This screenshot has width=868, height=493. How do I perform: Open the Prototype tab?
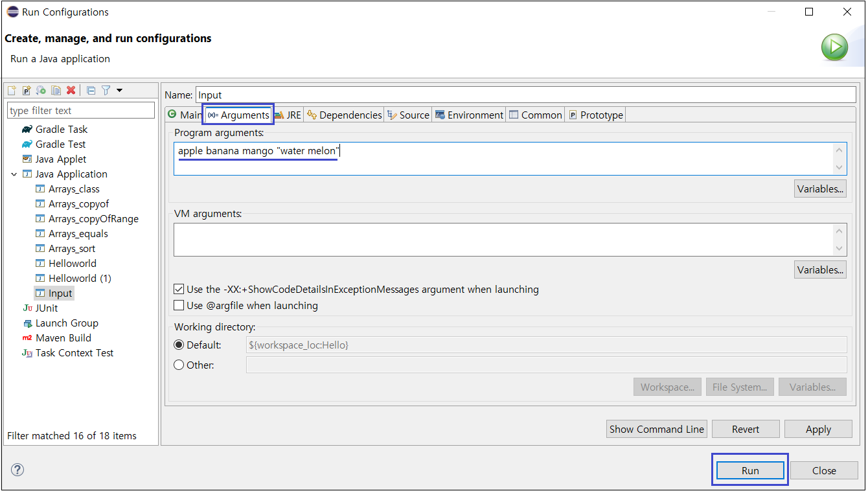(595, 115)
